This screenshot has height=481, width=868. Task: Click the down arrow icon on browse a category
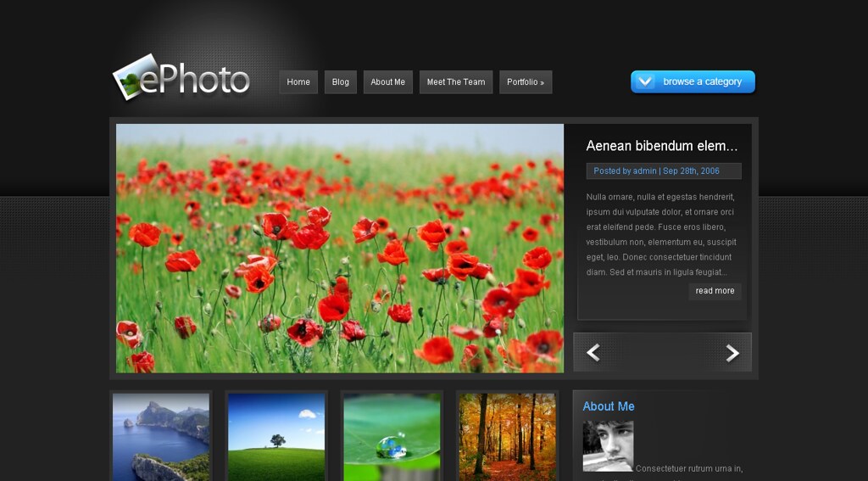(645, 81)
